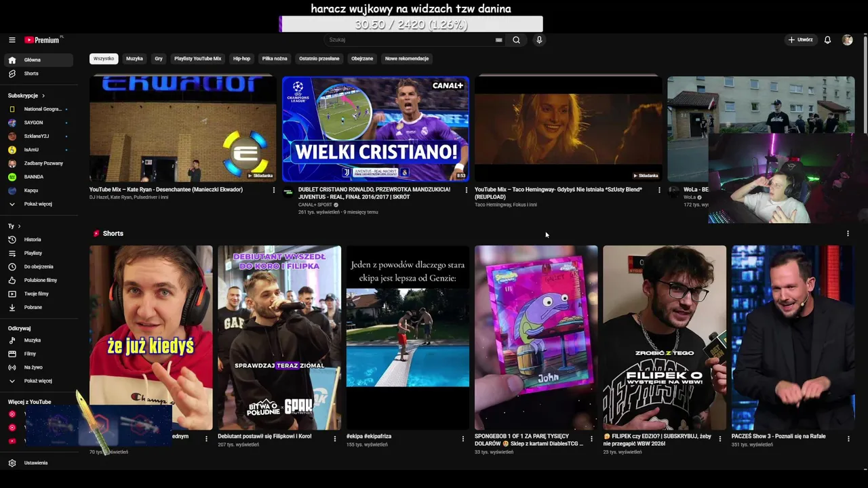This screenshot has width=868, height=488.
Task: Open Shorts shelf options menu
Action: pyautogui.click(x=848, y=233)
